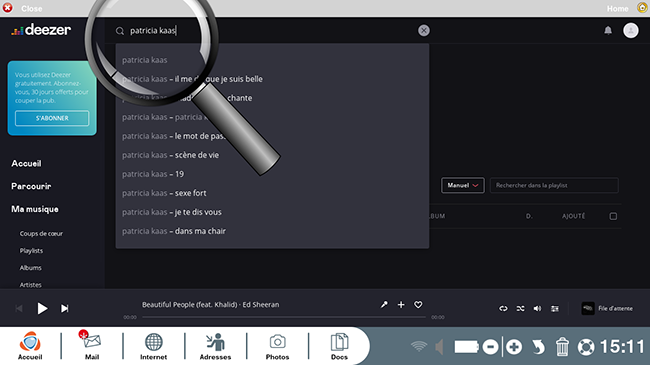Open Accueil in the bottom taskbar
This screenshot has width=650, height=365.
[x=30, y=346]
